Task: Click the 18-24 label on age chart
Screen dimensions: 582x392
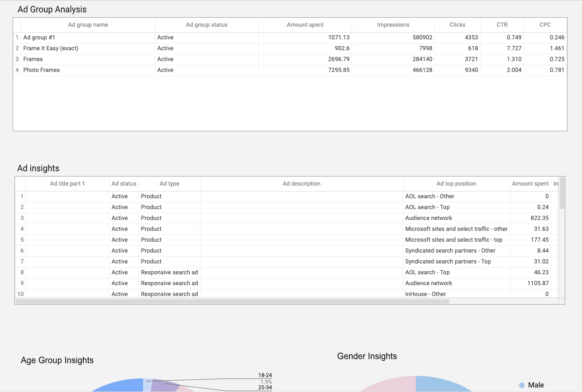Action: pos(265,375)
